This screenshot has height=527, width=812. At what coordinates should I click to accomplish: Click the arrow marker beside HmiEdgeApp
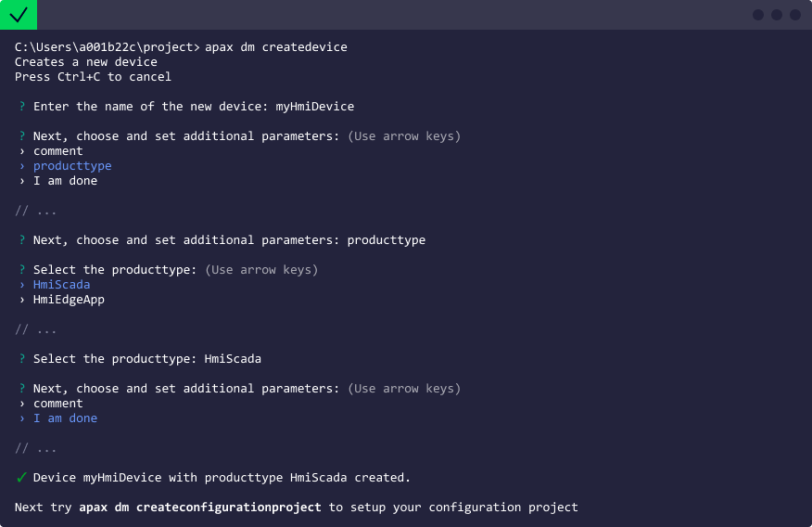(x=21, y=300)
